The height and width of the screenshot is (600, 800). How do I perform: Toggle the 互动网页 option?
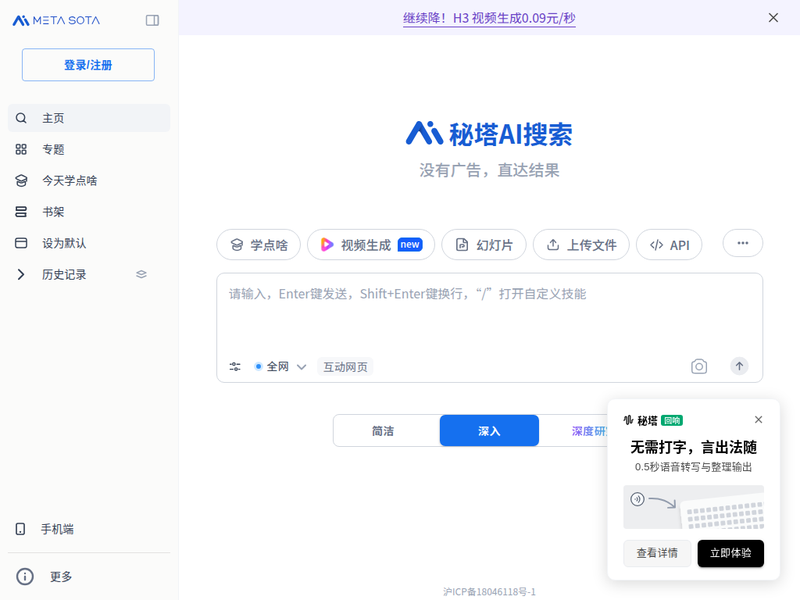[345, 366]
